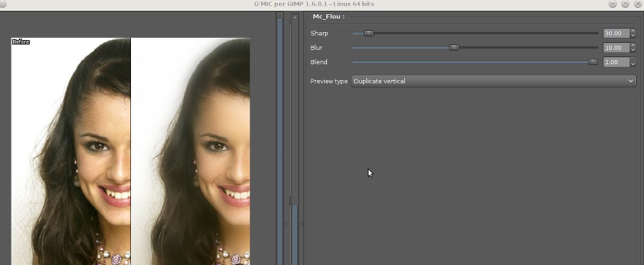This screenshot has width=644, height=265.
Task: Click the "Before" label on preview
Action: 21,41
